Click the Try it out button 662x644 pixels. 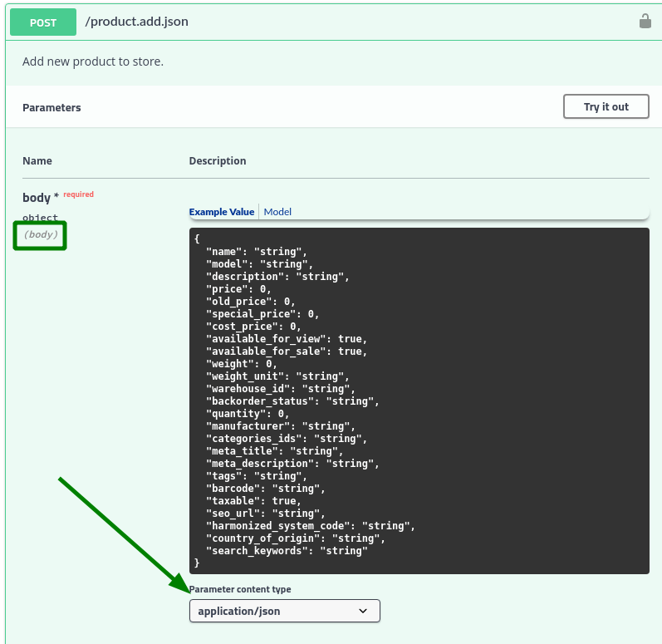click(x=606, y=106)
